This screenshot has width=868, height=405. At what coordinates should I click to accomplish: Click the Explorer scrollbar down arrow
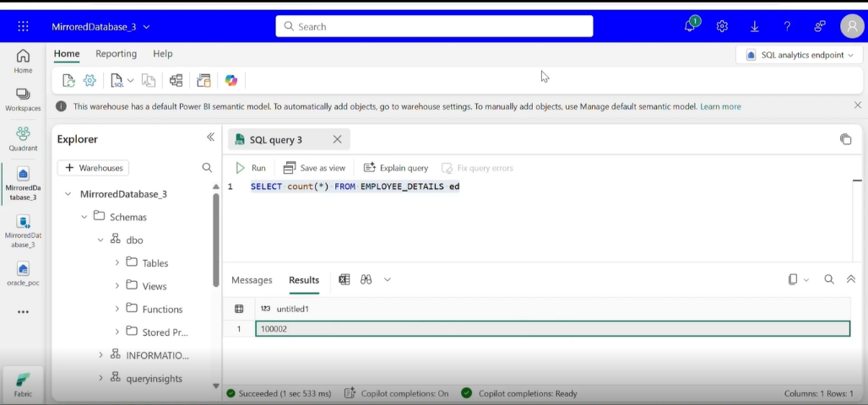216,386
